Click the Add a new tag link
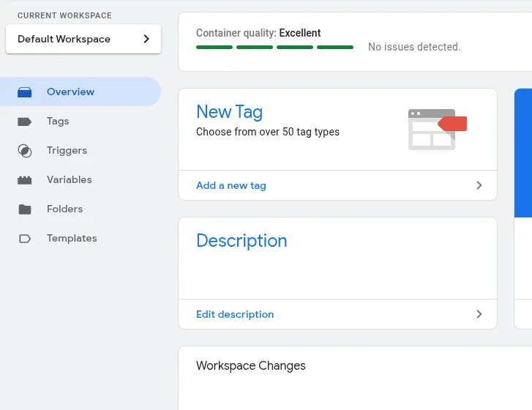The image size is (532, 410). pyautogui.click(x=231, y=186)
